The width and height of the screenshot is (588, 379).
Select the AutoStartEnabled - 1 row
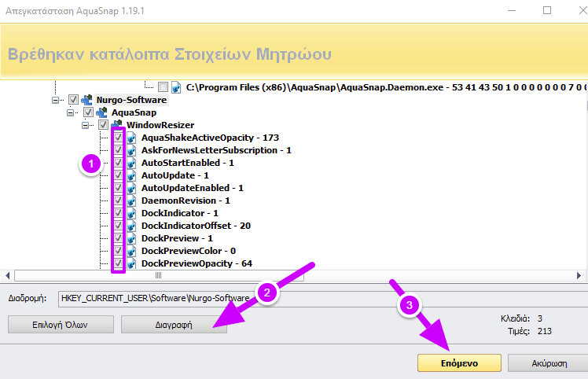point(188,163)
